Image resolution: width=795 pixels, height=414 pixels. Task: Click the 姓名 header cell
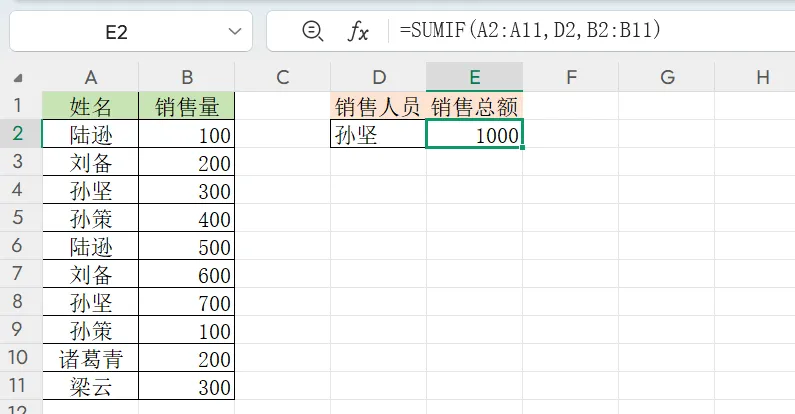pos(90,106)
